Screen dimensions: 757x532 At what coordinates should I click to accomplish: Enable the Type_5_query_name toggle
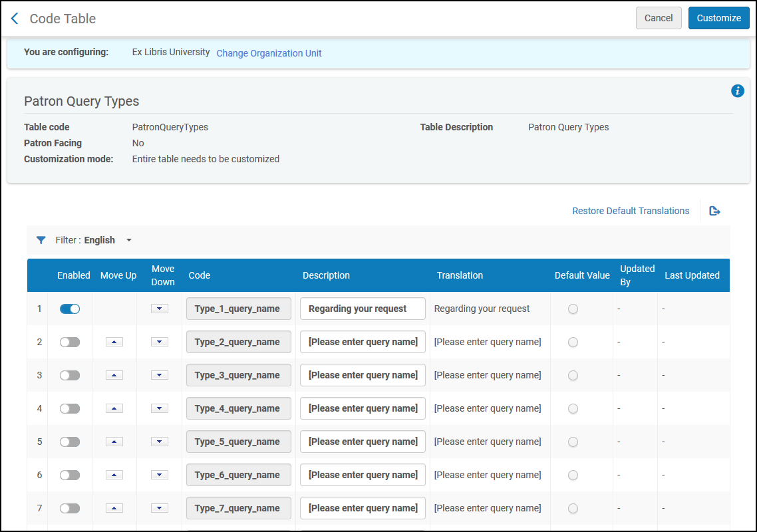click(70, 442)
